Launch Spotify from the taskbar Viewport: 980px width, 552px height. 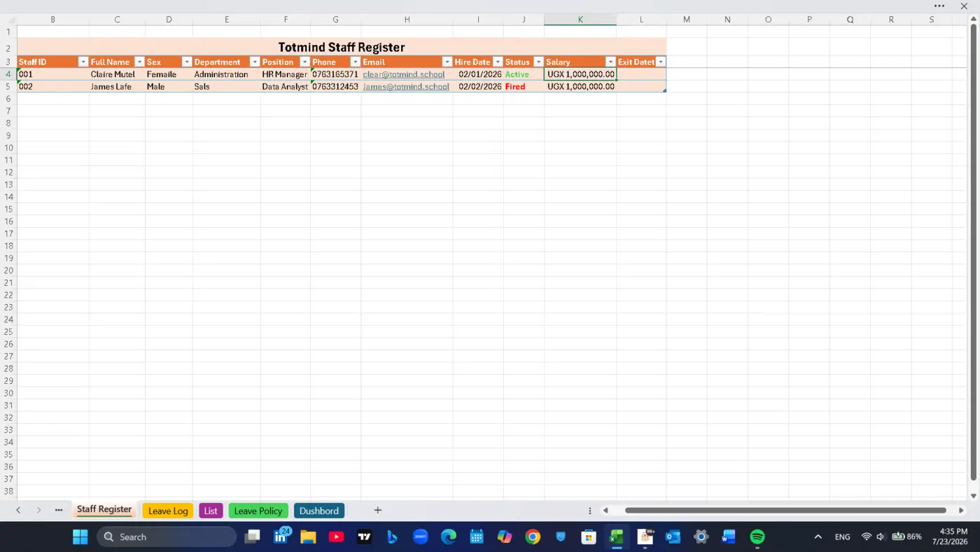(757, 537)
